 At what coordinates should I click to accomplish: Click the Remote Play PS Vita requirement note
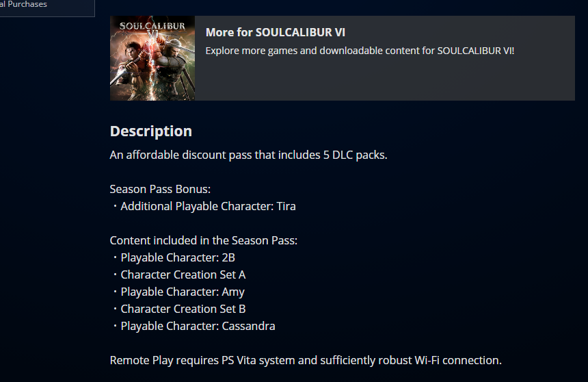click(x=306, y=360)
